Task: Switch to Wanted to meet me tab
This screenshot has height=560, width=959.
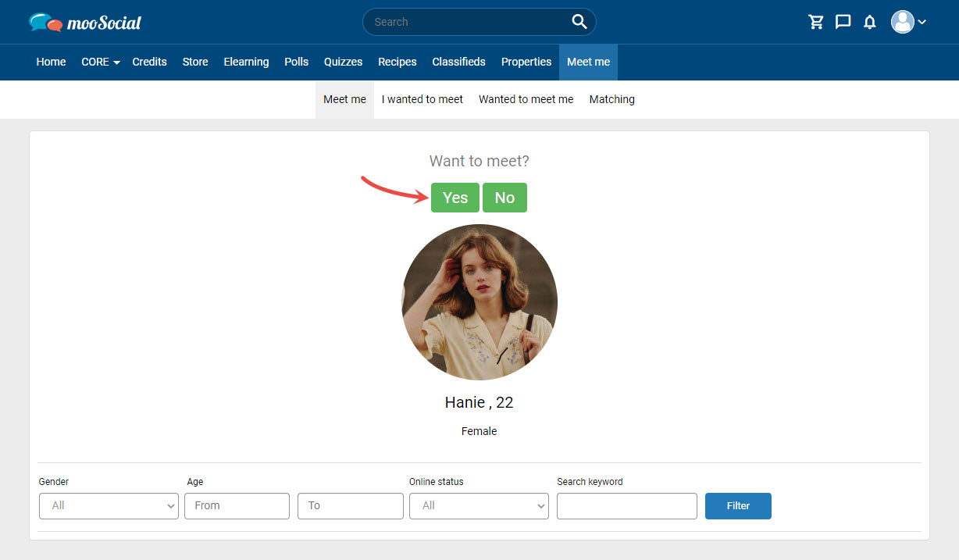Action: (x=526, y=99)
